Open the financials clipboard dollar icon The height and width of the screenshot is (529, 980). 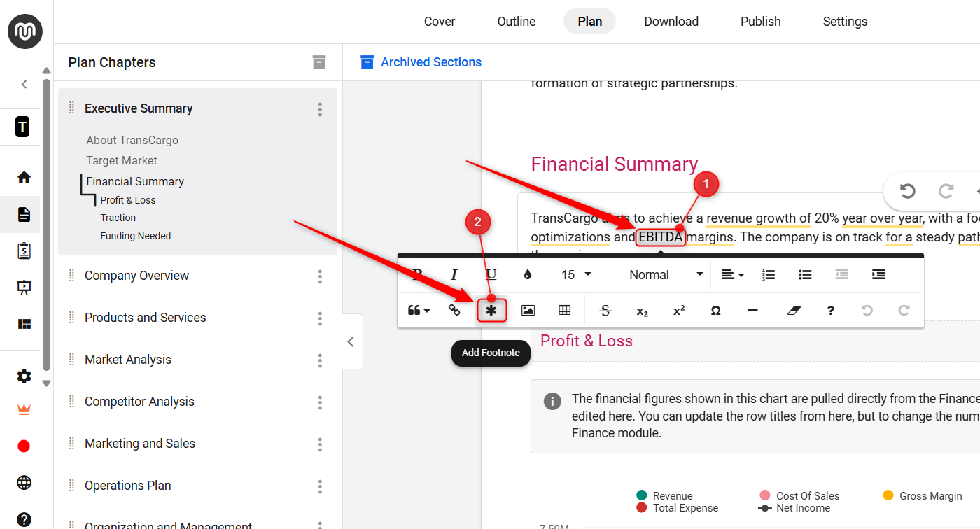click(24, 251)
